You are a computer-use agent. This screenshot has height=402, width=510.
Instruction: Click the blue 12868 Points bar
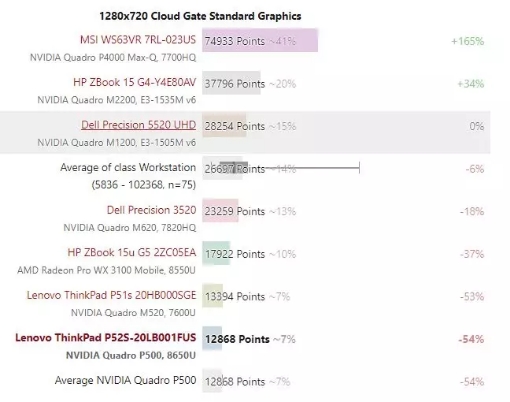[212, 338]
